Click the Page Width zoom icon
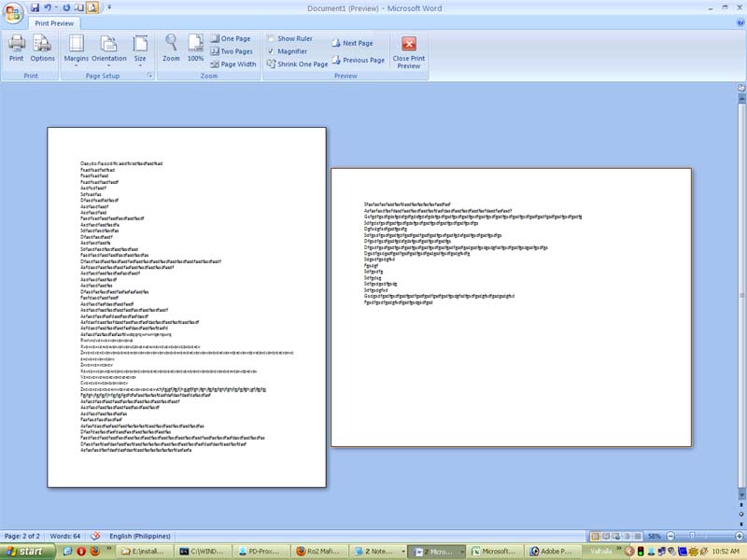This screenshot has width=747, height=560. [x=233, y=63]
